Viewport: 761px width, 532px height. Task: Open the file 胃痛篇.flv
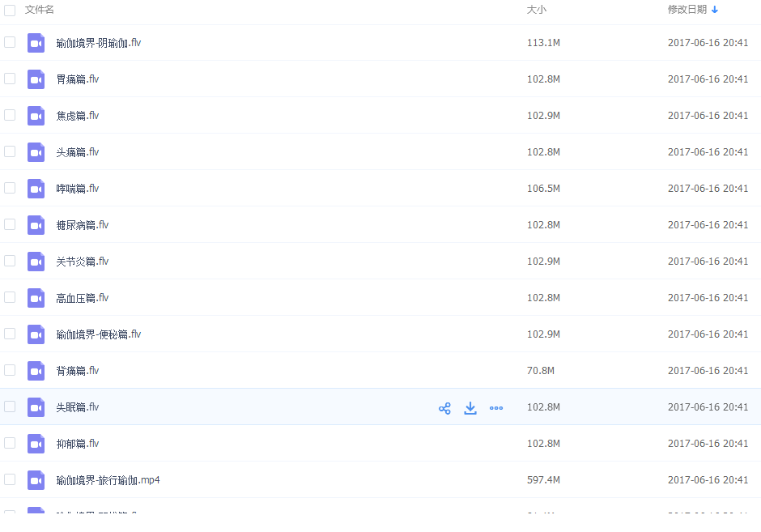77,79
